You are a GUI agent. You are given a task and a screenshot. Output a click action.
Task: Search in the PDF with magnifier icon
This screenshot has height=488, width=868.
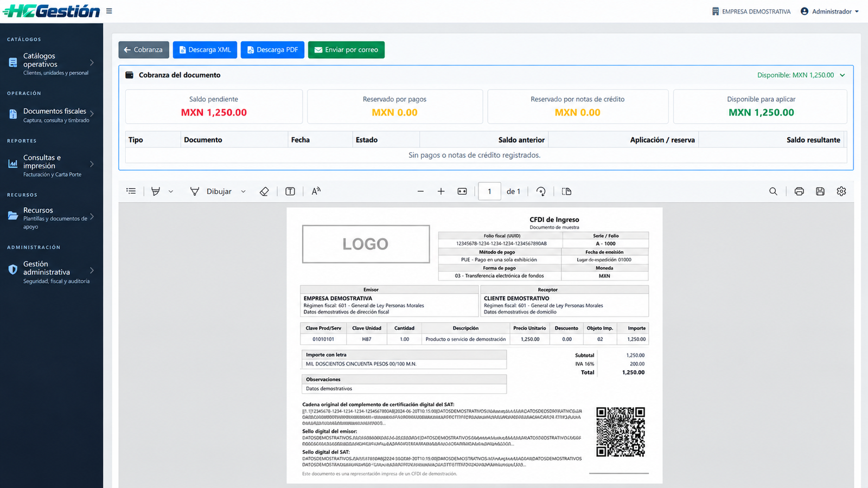click(x=773, y=191)
